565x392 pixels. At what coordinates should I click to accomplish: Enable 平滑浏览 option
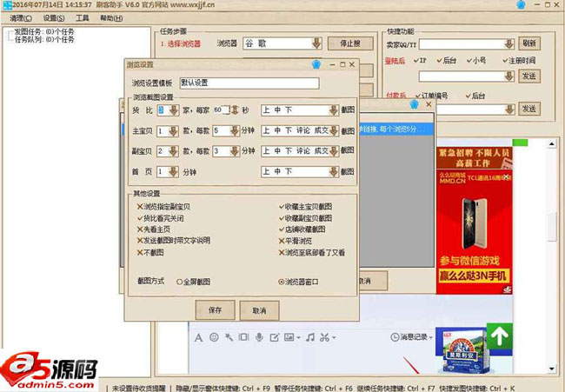pyautogui.click(x=296, y=241)
